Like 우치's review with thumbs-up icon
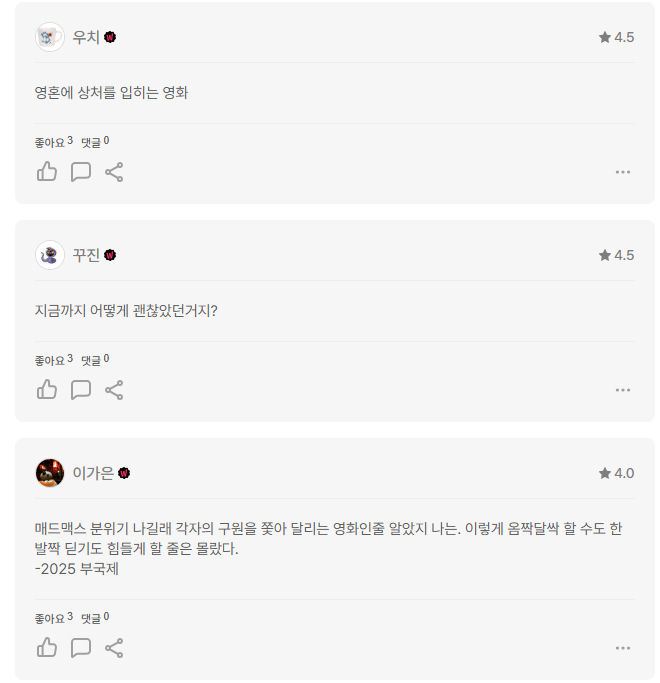Viewport: 660px width, 683px height. (47, 171)
